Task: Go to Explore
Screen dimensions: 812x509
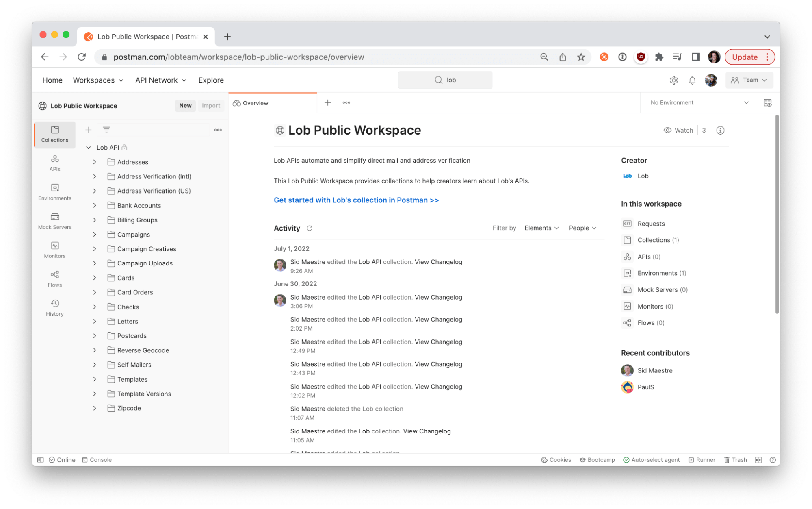Action: 211,80
